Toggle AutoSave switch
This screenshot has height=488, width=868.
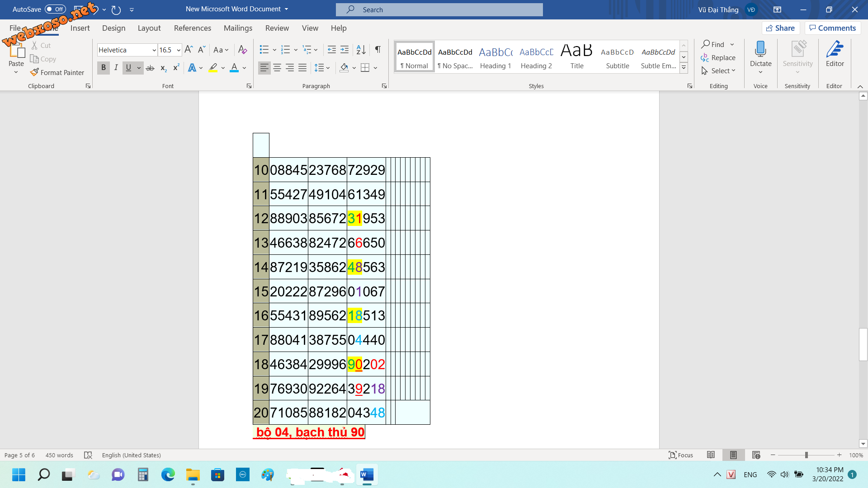[x=55, y=9]
